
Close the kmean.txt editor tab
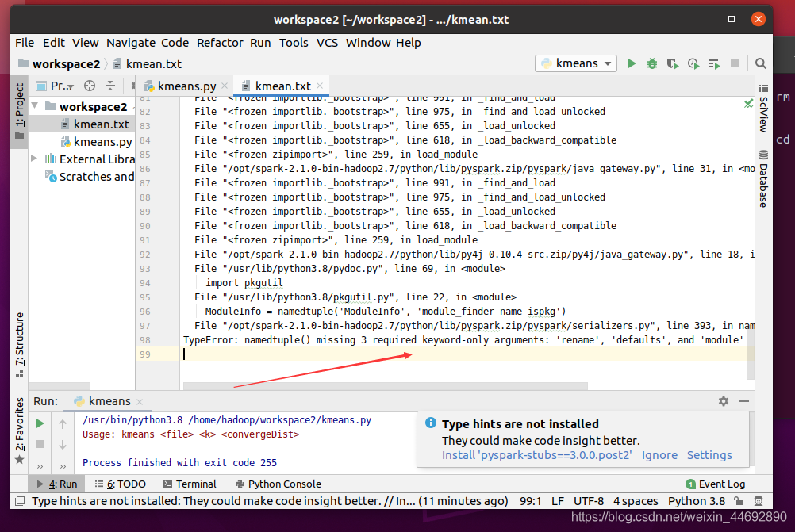click(x=320, y=86)
